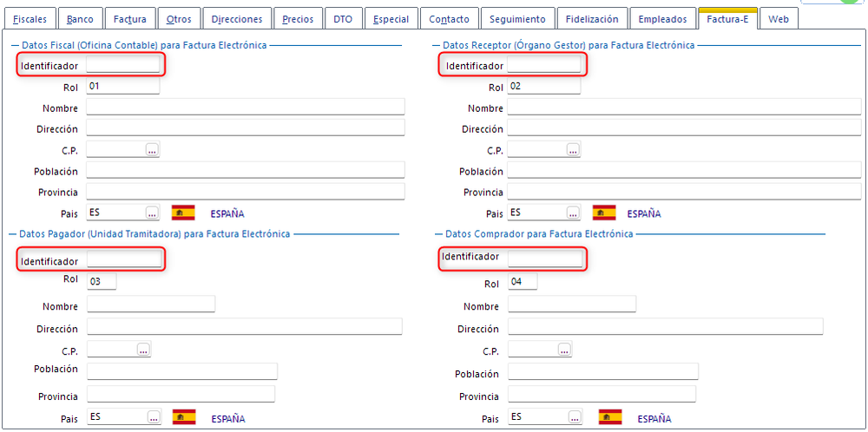868x432 pixels.
Task: Click the Spain flag in Unidad Tramitadora section
Action: (x=184, y=416)
